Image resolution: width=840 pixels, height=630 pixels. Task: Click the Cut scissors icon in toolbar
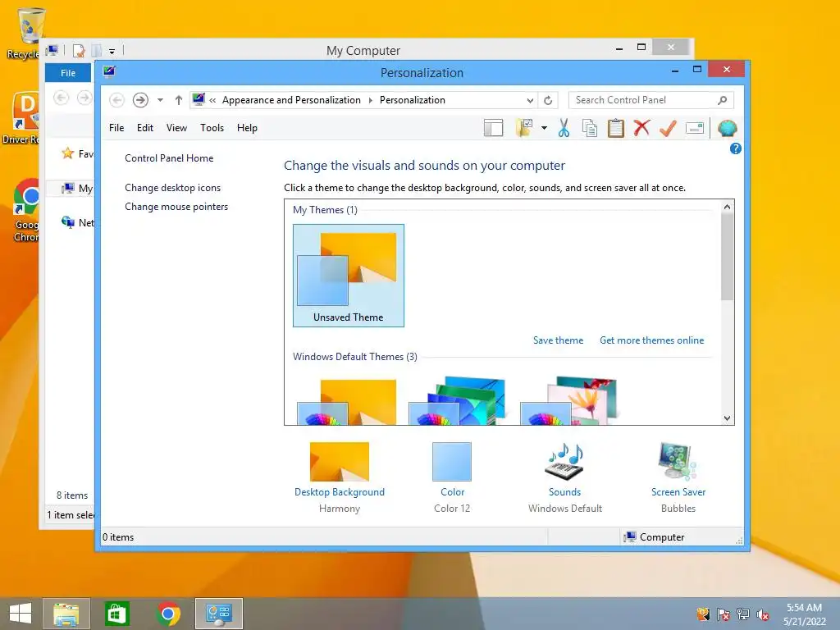(564, 128)
